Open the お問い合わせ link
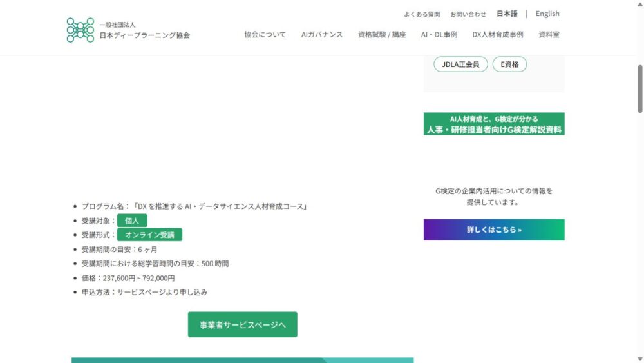This screenshot has width=644, height=363. tap(468, 14)
